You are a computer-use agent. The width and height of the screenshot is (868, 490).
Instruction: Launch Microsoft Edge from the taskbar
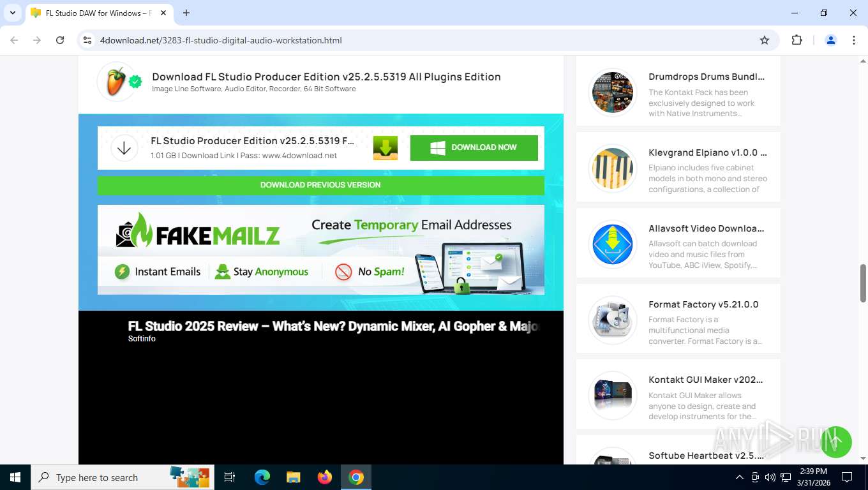(x=262, y=477)
